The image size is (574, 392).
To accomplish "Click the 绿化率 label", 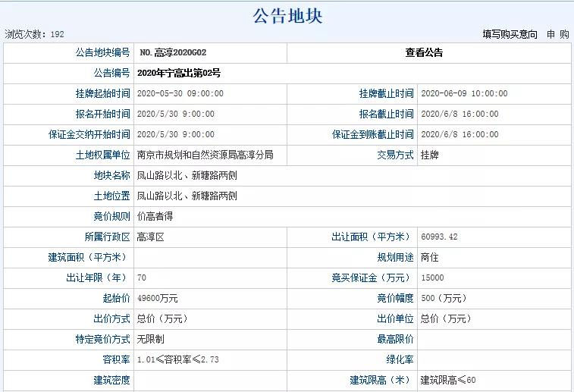I will point(400,360).
